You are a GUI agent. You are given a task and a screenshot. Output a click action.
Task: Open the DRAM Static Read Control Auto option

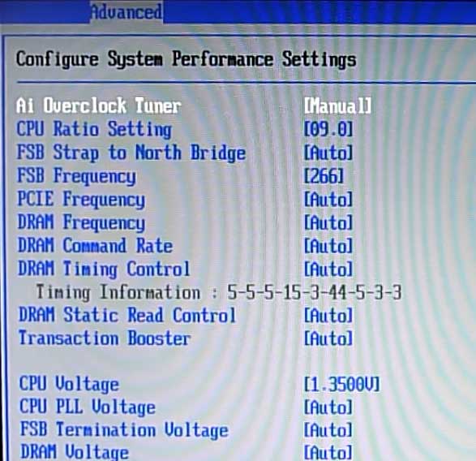328,316
